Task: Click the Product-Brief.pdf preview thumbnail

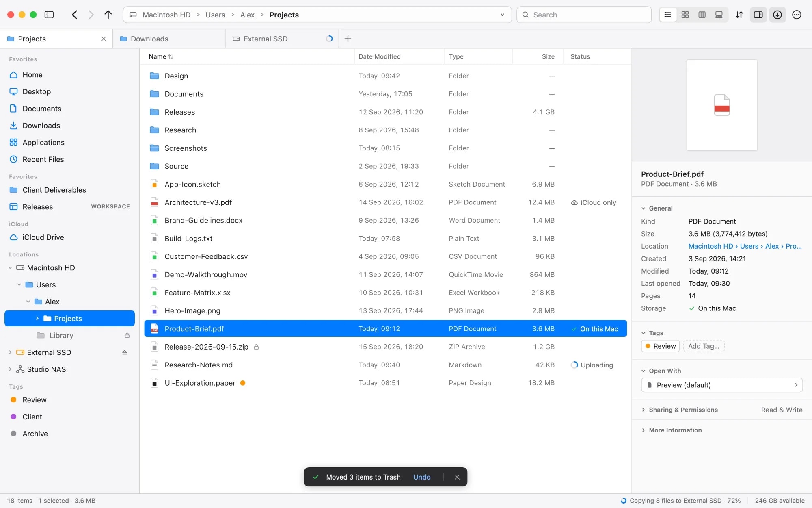Action: click(x=722, y=105)
